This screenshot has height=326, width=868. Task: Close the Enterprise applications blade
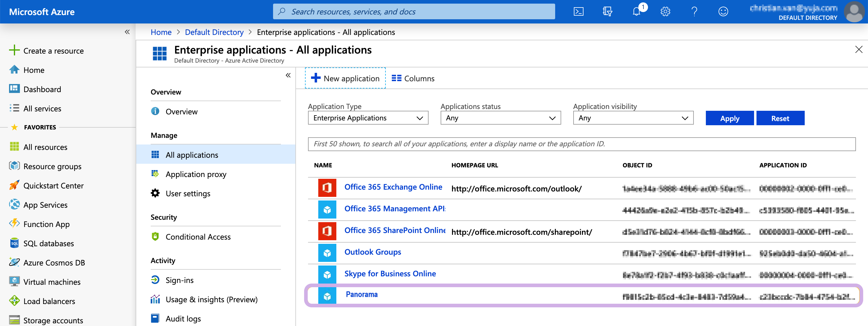(859, 50)
